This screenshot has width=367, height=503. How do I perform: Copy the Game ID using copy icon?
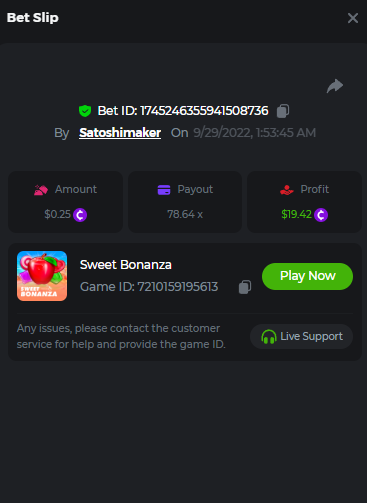tap(245, 287)
